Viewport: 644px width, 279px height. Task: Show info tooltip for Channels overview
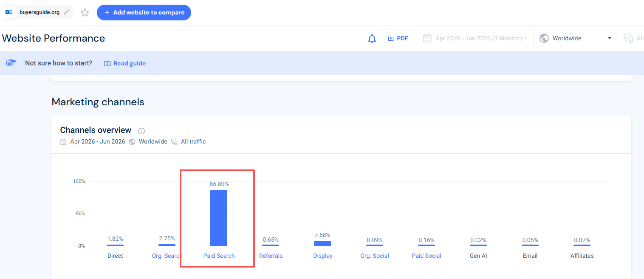(x=141, y=131)
